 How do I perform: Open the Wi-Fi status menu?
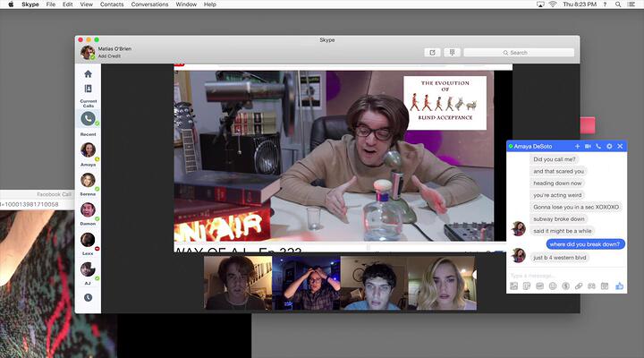(553, 4)
